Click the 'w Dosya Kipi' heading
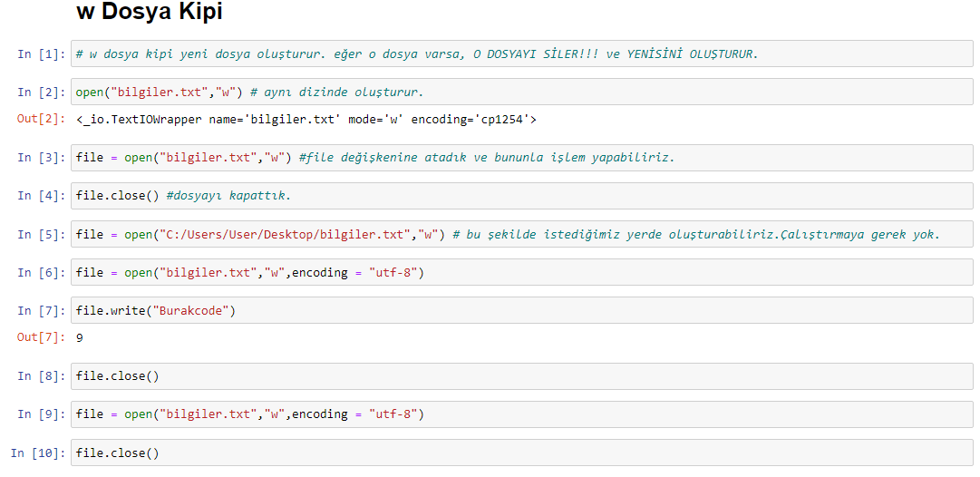980x477 pixels. coord(149,12)
